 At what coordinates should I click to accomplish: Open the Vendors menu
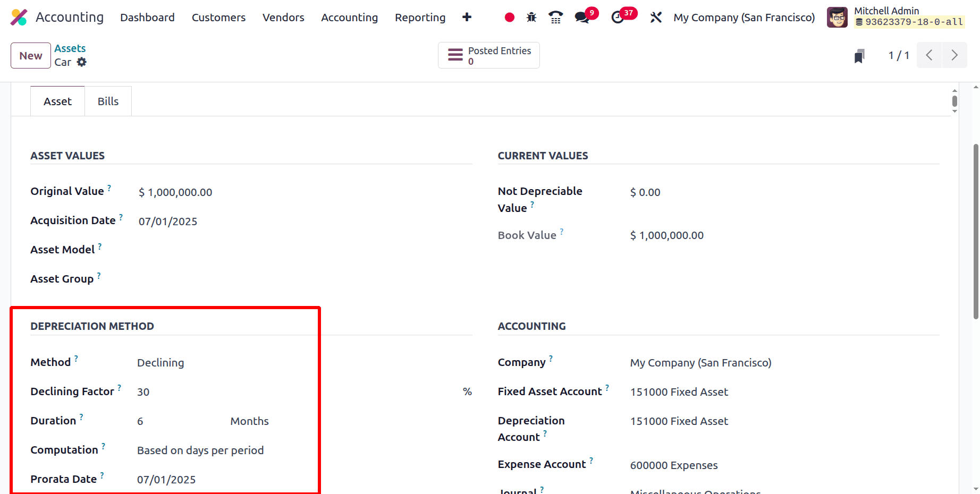pos(283,17)
